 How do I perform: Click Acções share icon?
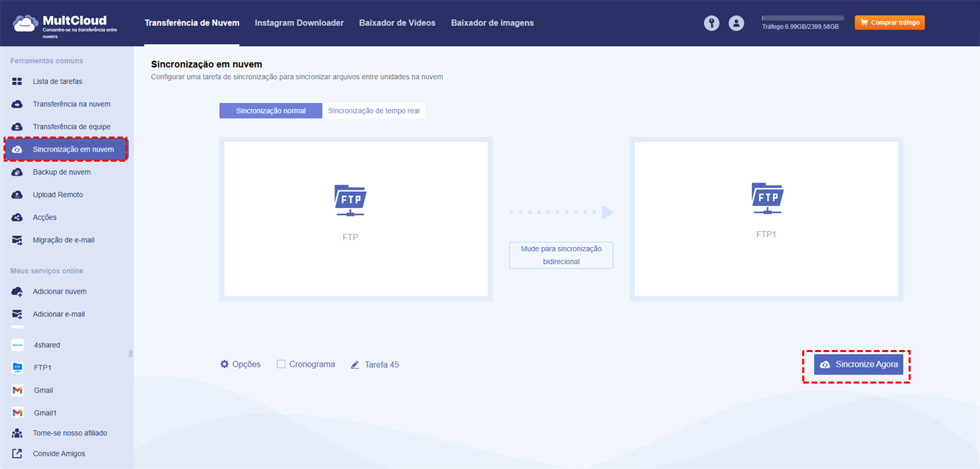pyautogui.click(x=17, y=218)
